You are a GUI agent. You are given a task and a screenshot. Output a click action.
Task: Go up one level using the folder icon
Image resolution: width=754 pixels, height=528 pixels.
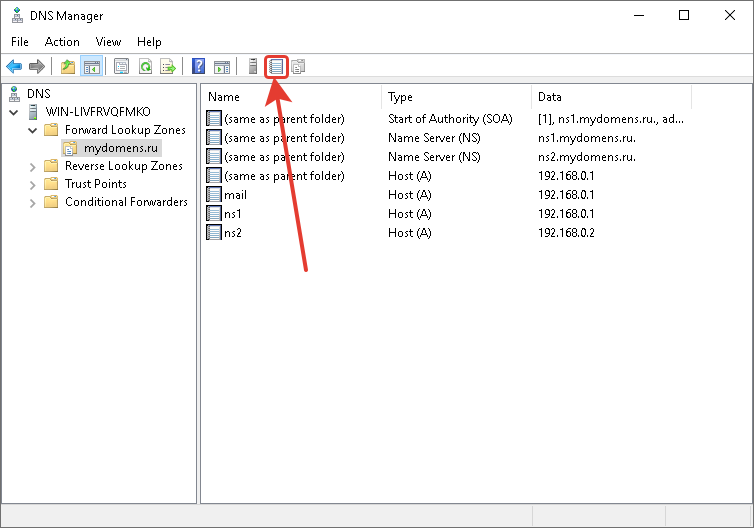pyautogui.click(x=68, y=66)
